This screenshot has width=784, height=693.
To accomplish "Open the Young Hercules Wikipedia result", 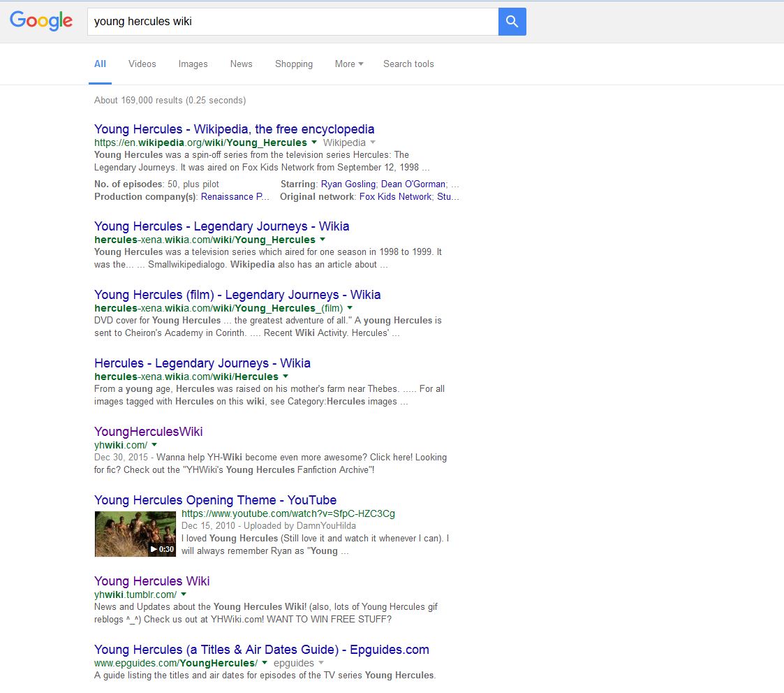I will pyautogui.click(x=234, y=129).
